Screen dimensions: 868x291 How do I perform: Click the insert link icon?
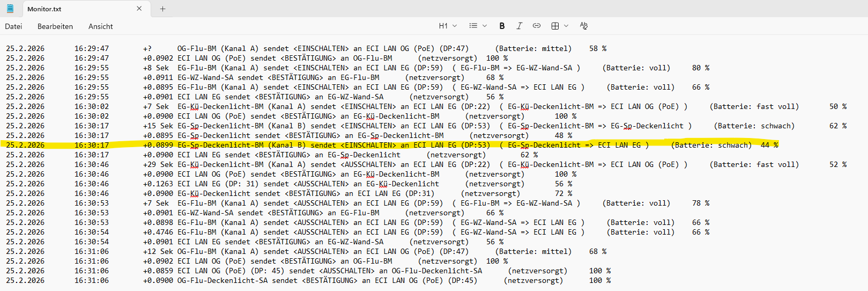point(537,26)
